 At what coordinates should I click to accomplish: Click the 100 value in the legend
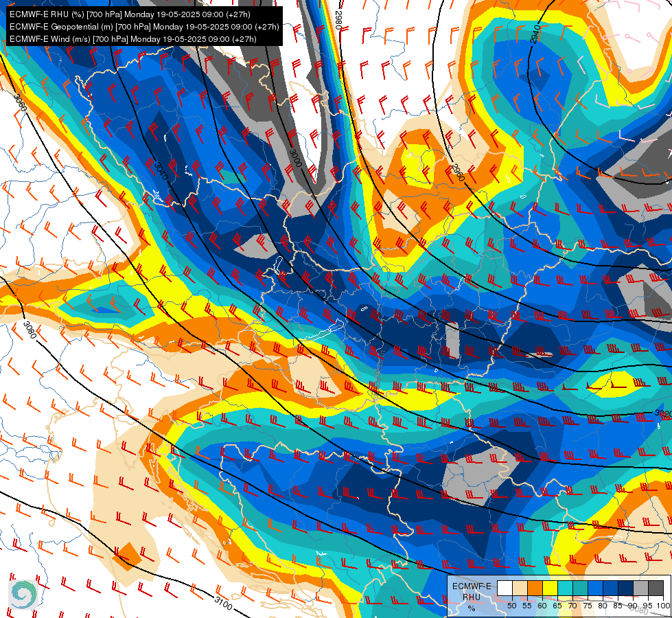click(x=663, y=606)
